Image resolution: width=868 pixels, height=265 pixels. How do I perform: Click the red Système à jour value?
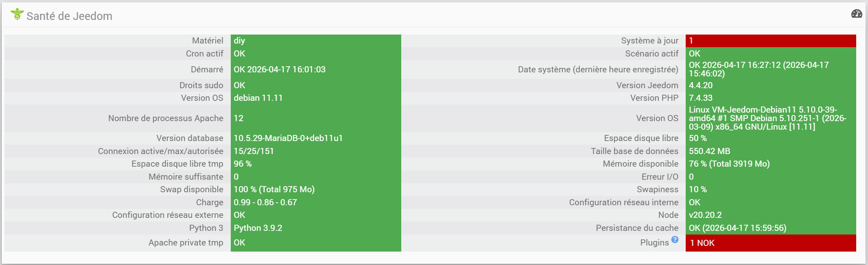pyautogui.click(x=770, y=41)
